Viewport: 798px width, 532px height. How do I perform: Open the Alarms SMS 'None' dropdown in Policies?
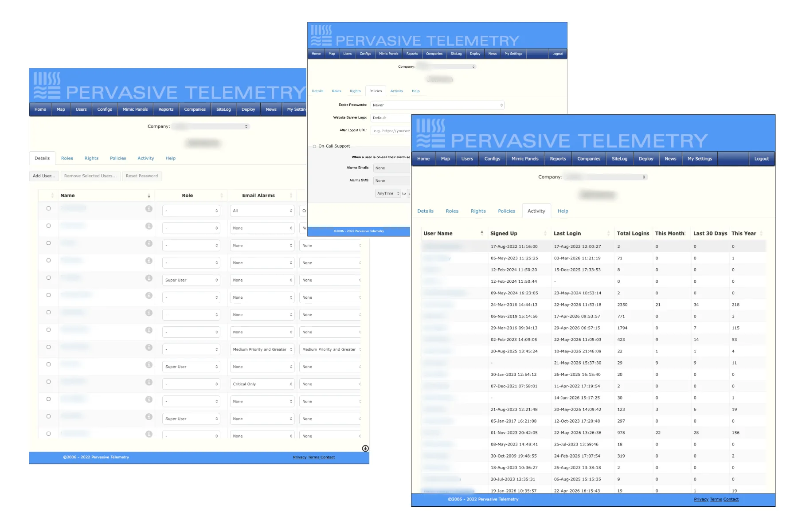(392, 180)
